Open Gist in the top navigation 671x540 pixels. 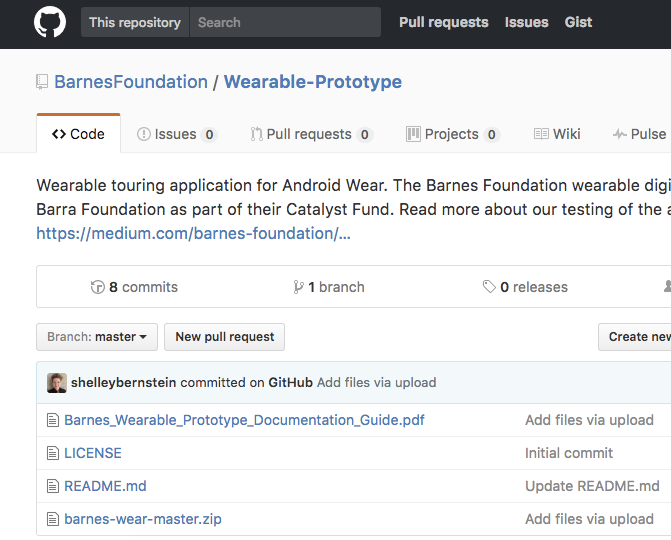click(x=578, y=22)
